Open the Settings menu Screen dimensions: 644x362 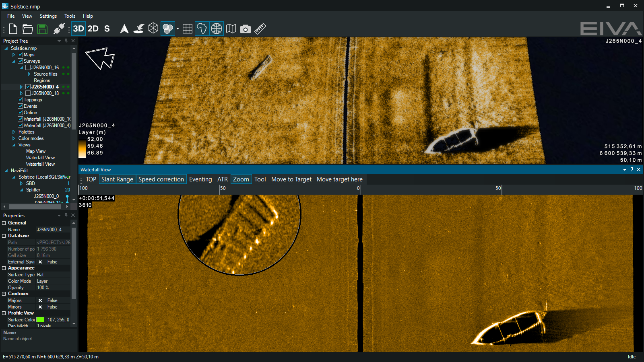[48, 16]
